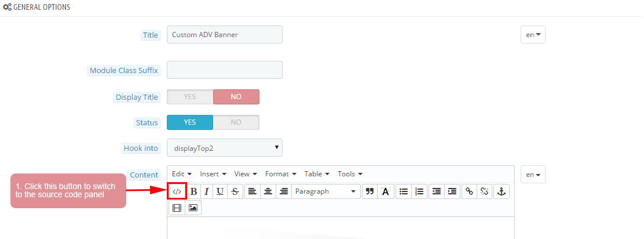Apply italic formatting

click(207, 191)
